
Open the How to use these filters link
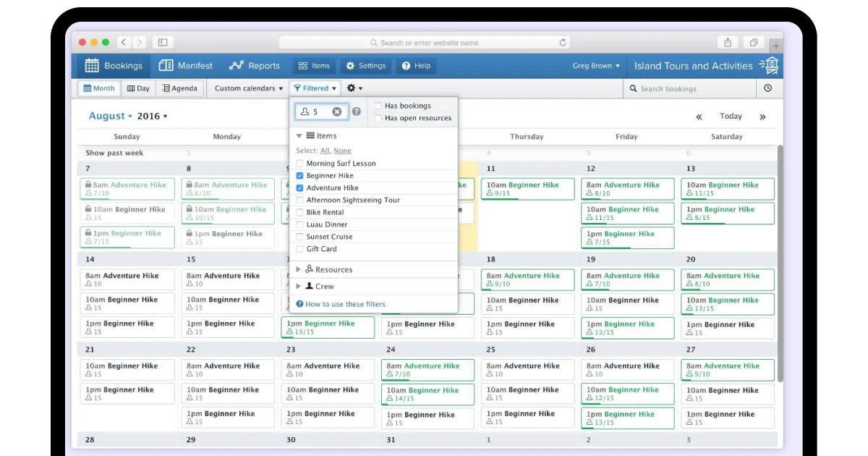(x=345, y=305)
